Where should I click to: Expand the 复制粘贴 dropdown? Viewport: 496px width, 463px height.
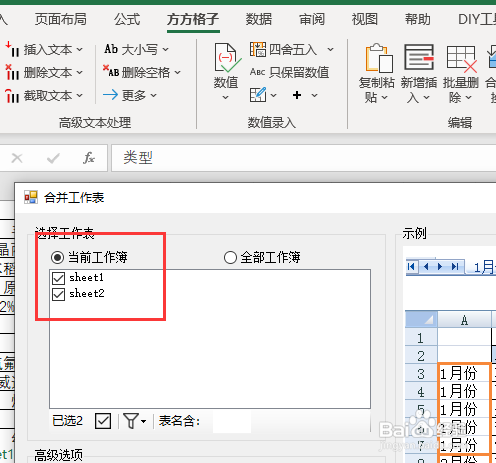(x=384, y=98)
